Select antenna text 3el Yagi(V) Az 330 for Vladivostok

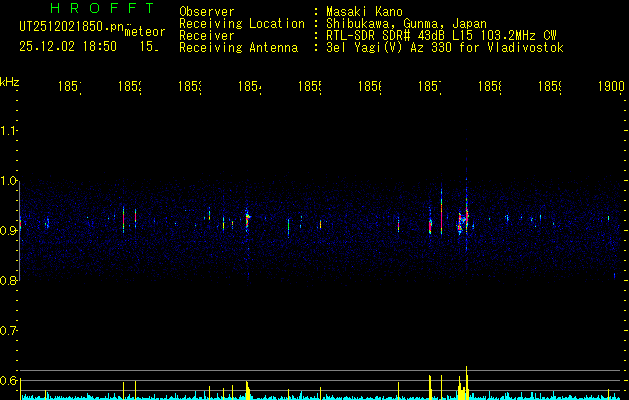445,48
